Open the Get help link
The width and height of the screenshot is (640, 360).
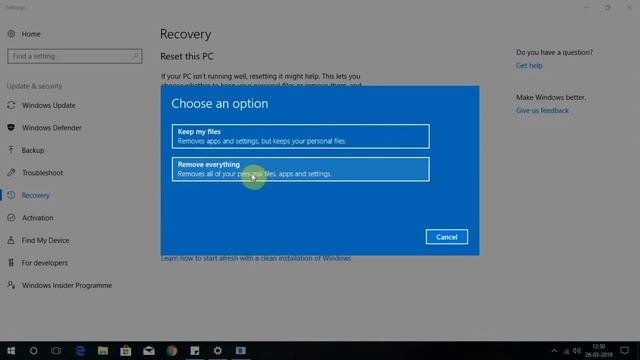point(529,65)
